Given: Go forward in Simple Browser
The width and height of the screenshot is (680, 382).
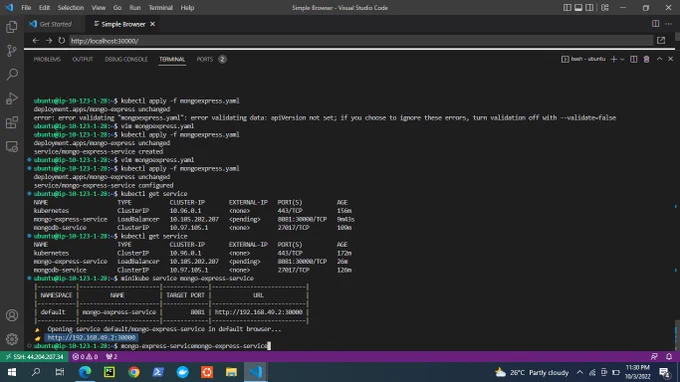Looking at the screenshot, I should [x=49, y=41].
